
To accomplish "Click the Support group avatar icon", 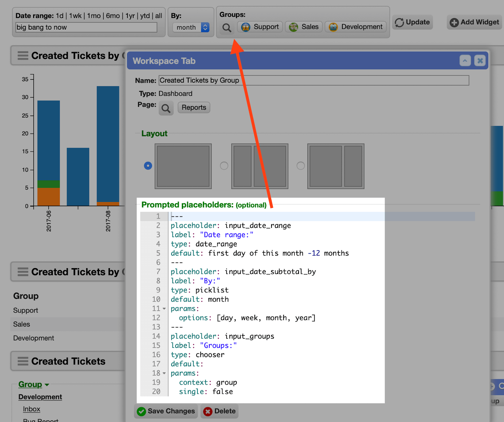I will click(246, 27).
